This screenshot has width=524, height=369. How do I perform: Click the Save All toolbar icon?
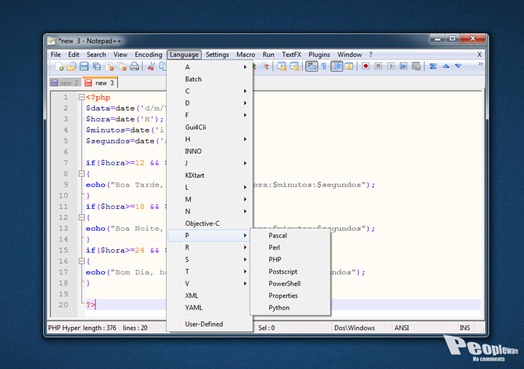click(x=97, y=67)
